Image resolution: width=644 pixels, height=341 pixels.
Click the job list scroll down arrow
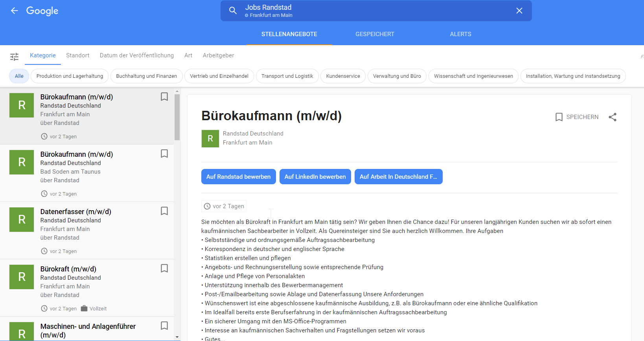177,337
